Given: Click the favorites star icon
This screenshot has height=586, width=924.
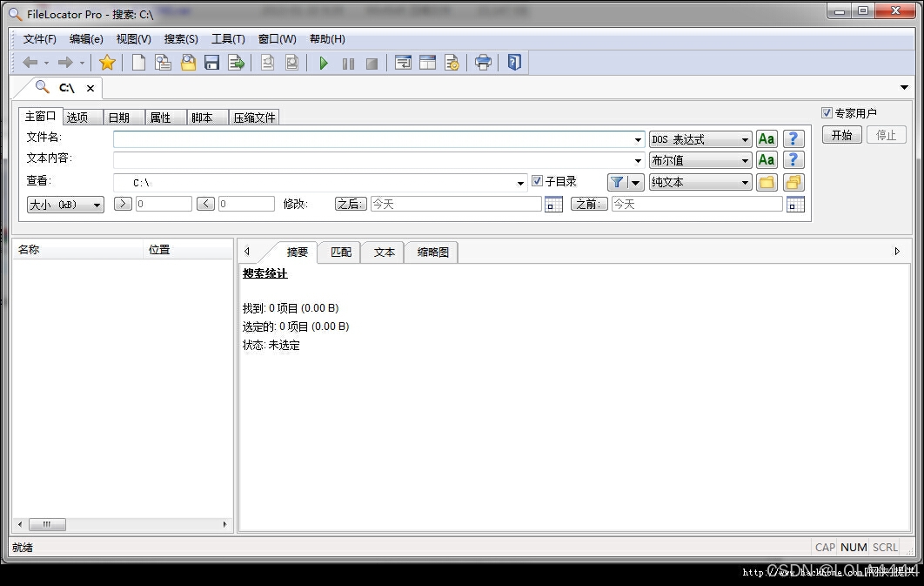Looking at the screenshot, I should click(x=107, y=63).
